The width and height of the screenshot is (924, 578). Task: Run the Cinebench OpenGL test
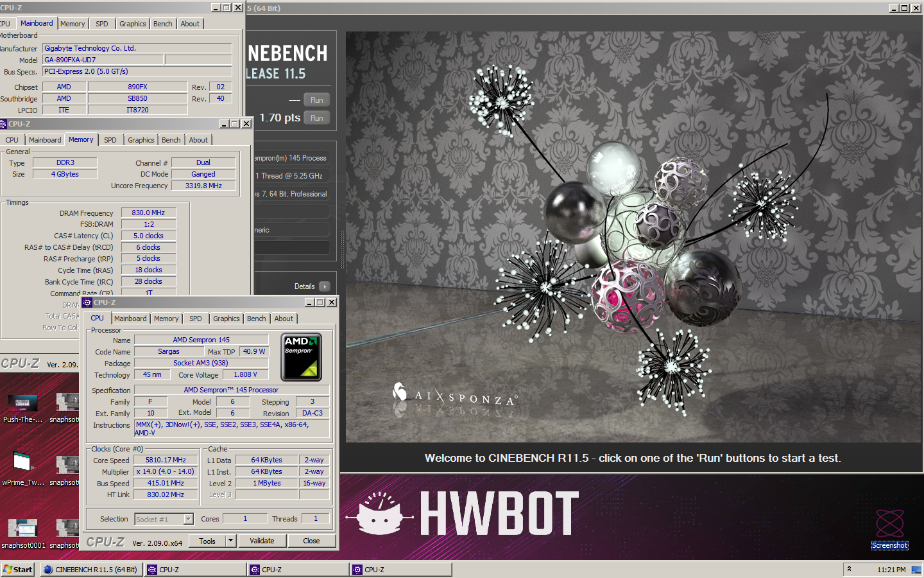point(317,100)
